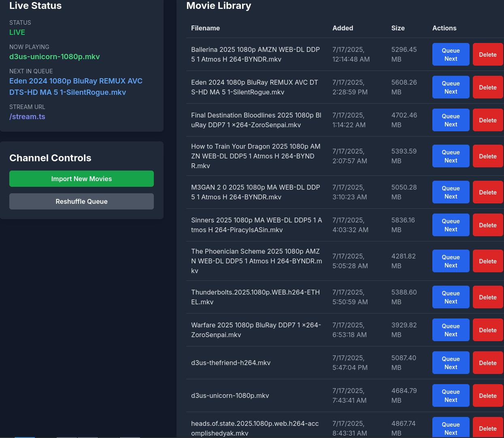Screen dimensions: 504x438
Task: Delete d3us-unicorn-1080p.mkv from library
Action: point(488,395)
